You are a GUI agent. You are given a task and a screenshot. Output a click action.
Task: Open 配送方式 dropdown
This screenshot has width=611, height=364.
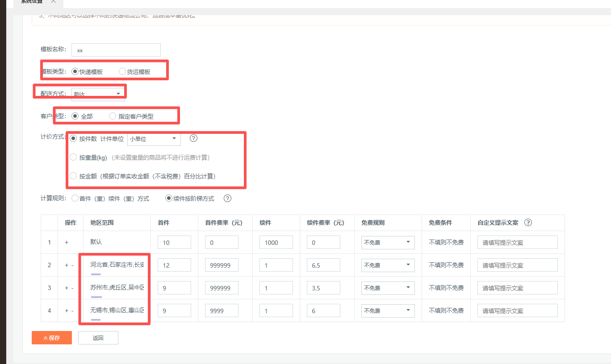click(98, 94)
